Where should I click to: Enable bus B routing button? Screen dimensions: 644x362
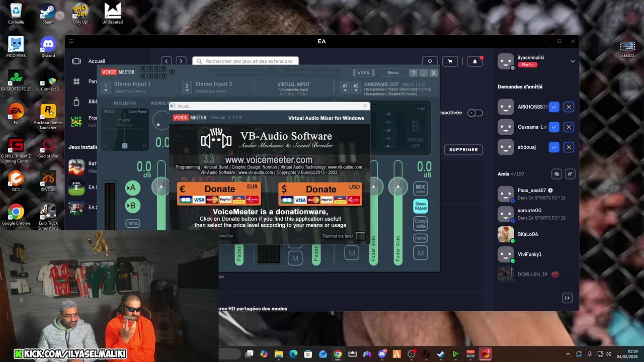(x=133, y=205)
